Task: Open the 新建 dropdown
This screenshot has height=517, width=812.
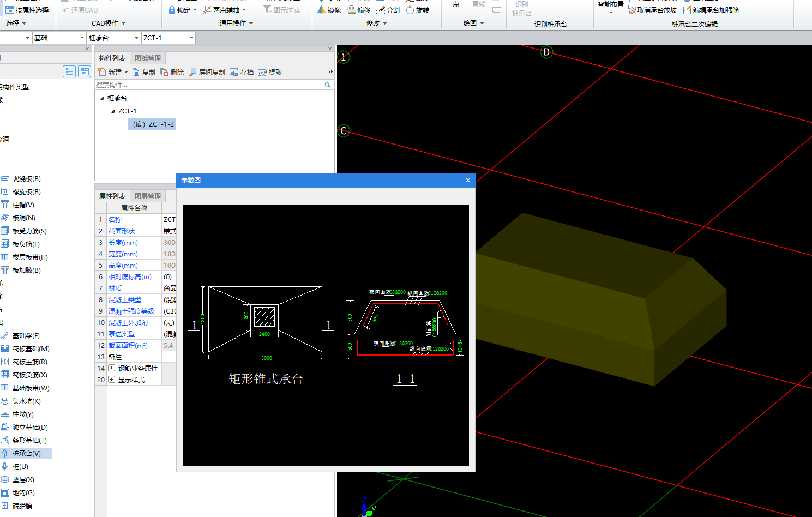Action: (x=126, y=72)
